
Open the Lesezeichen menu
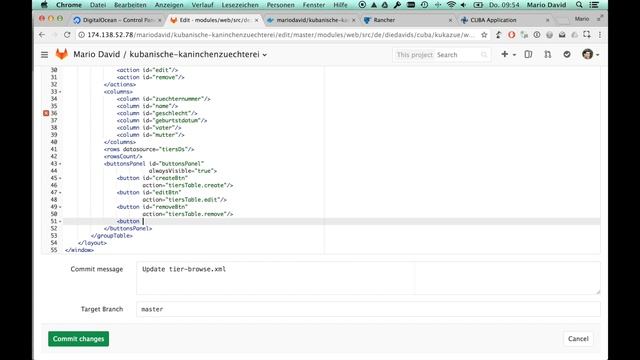click(x=240, y=5)
